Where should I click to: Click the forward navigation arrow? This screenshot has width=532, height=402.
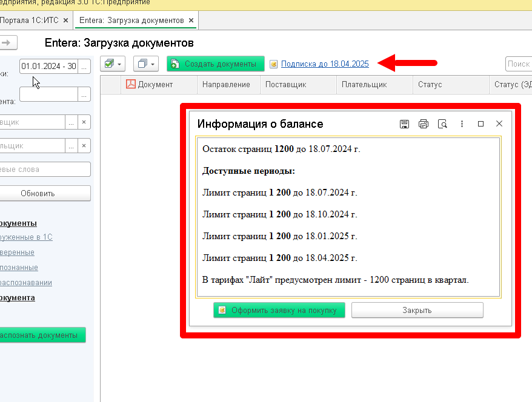(x=8, y=43)
